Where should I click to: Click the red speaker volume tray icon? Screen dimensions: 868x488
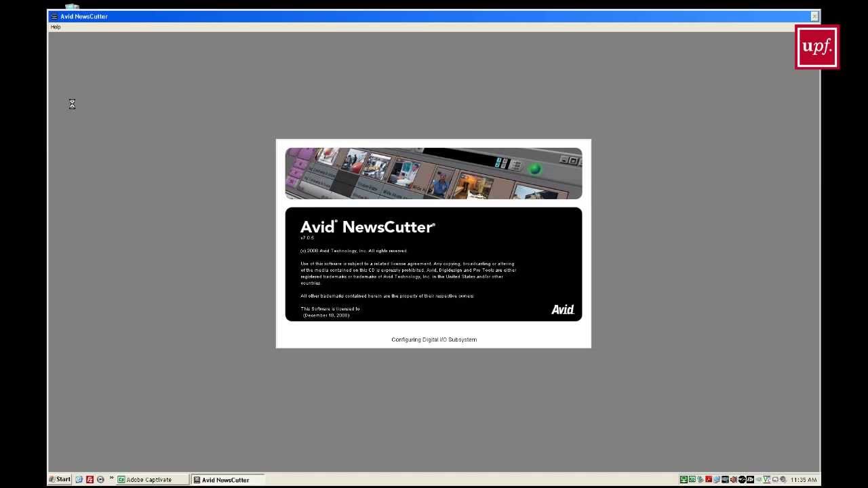[x=734, y=479]
